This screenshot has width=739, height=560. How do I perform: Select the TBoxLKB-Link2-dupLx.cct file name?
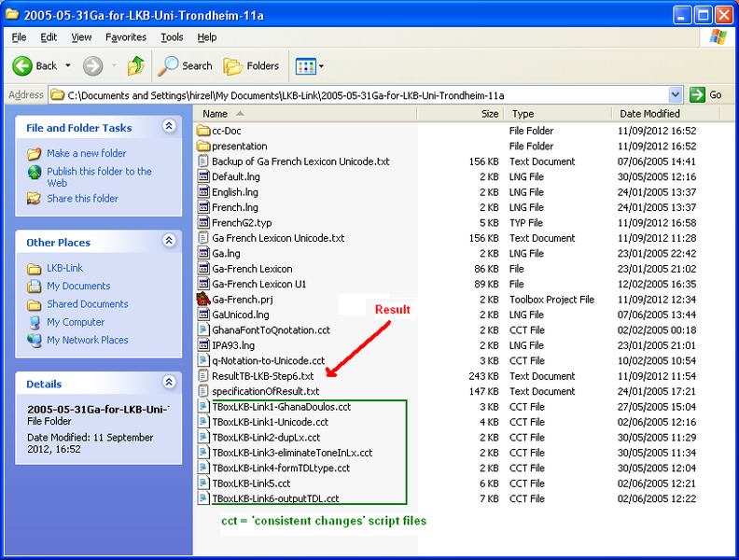point(266,438)
